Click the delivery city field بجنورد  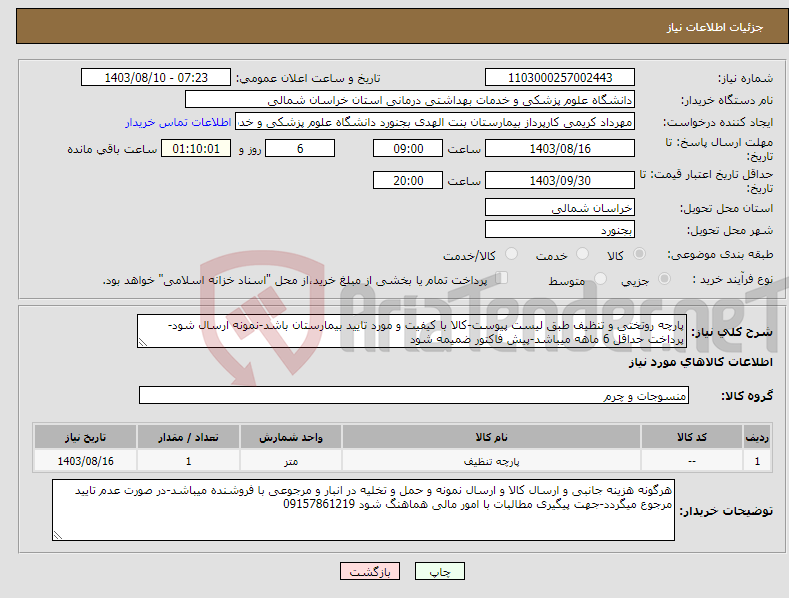[x=560, y=230]
